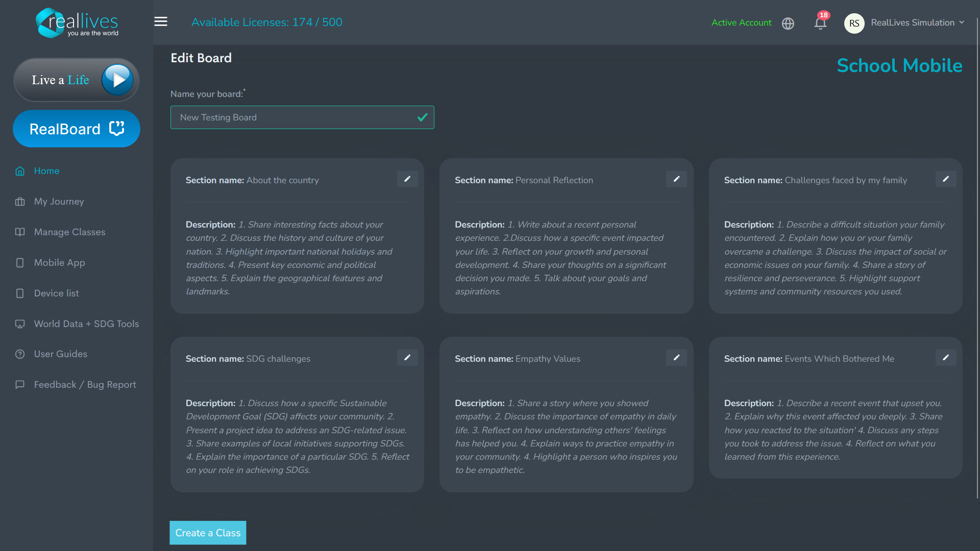Edit the Empathy Values section
This screenshot has height=551, width=980.
(676, 358)
